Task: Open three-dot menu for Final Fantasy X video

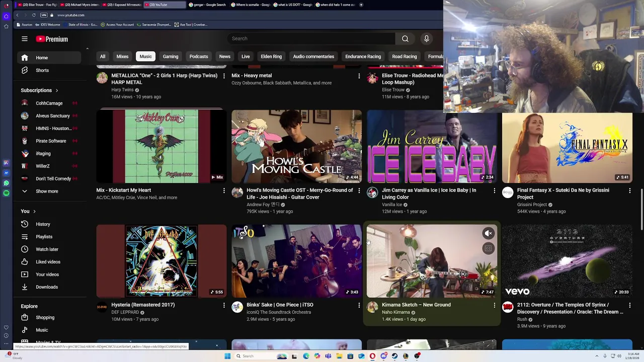Action: coord(629,191)
